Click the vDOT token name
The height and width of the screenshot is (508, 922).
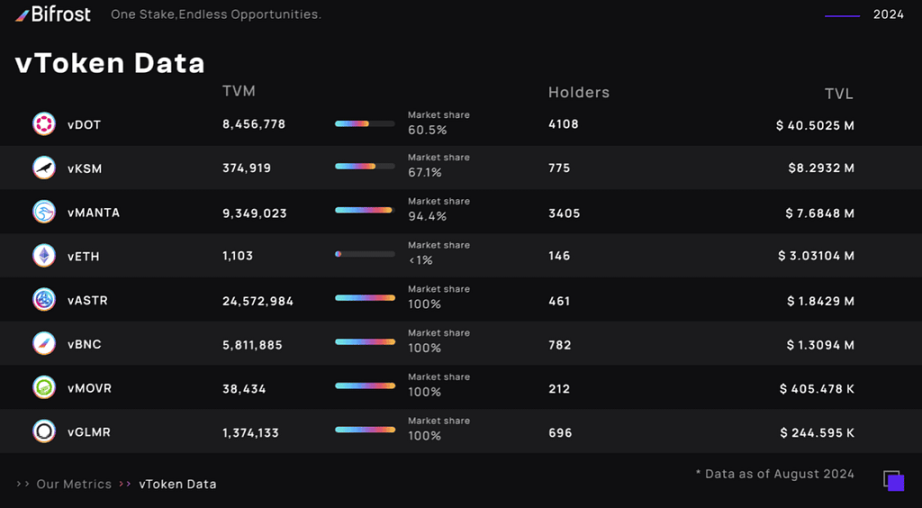pyautogui.click(x=84, y=125)
